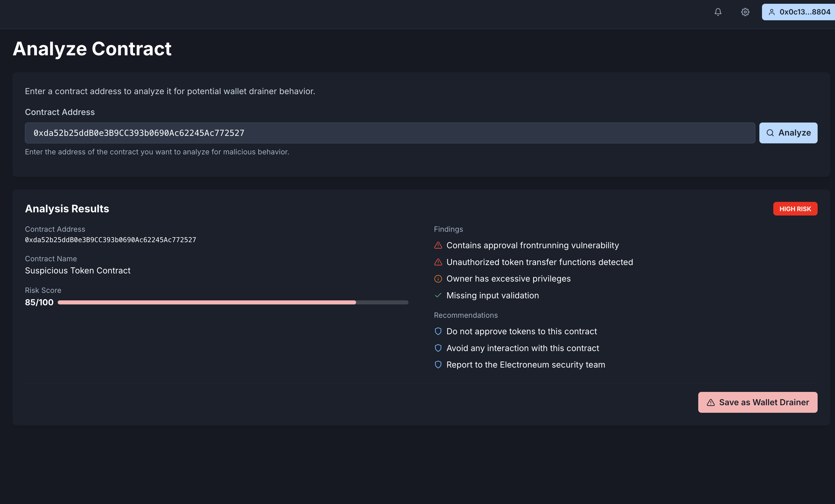Click the HIGH RISK badge
The height and width of the screenshot is (504, 835).
pos(795,209)
